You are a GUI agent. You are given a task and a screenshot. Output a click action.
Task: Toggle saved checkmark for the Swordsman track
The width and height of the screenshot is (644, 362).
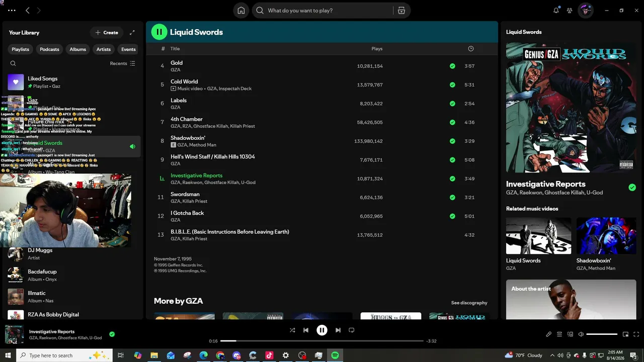[452, 198]
